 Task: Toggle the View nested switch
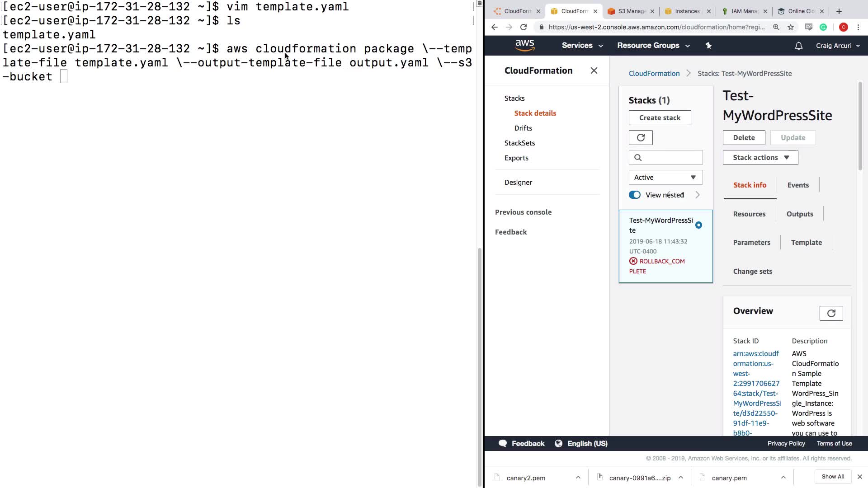[635, 195]
